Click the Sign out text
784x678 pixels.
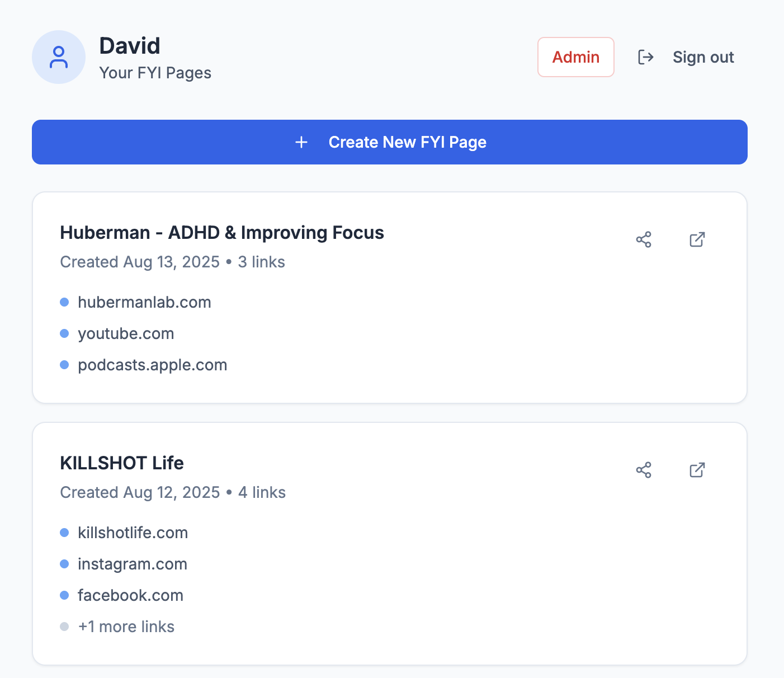(x=703, y=57)
